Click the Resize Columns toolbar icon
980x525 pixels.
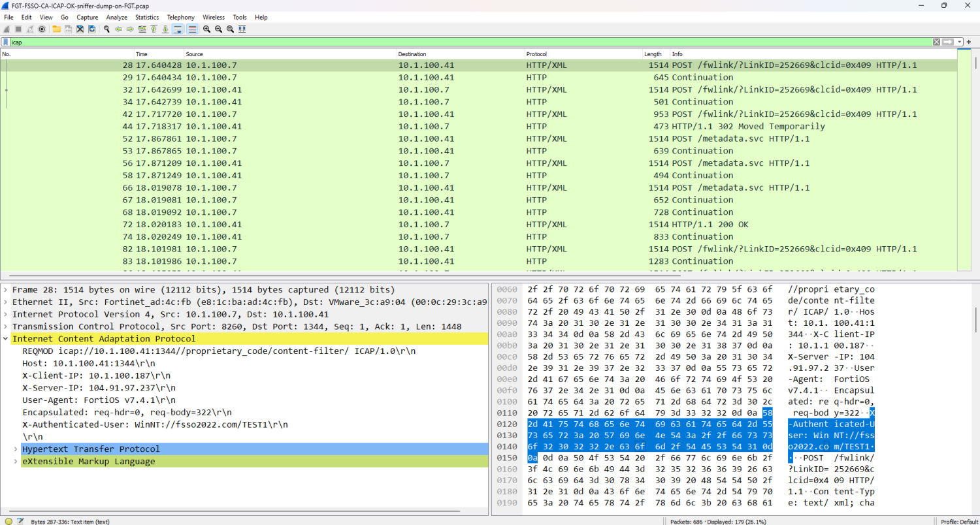pyautogui.click(x=242, y=29)
